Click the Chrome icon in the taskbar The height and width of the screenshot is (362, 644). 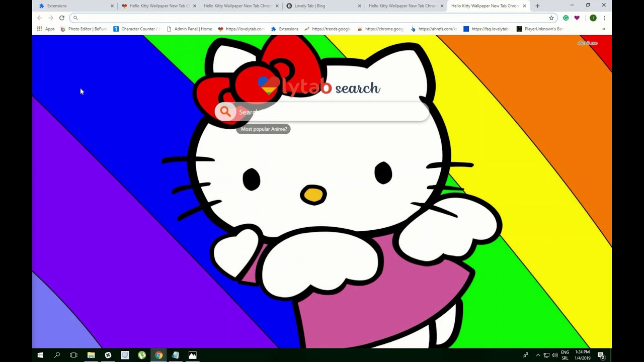coord(159,355)
